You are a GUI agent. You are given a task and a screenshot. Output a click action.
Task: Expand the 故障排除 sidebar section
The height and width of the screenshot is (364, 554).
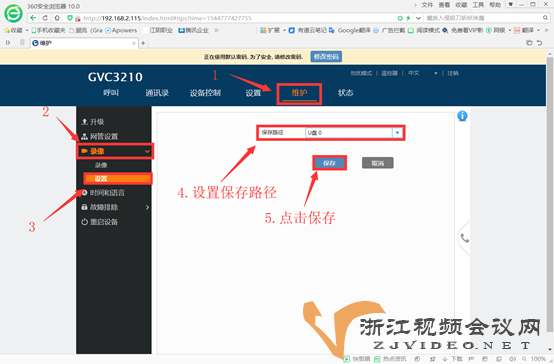pyautogui.click(x=114, y=207)
